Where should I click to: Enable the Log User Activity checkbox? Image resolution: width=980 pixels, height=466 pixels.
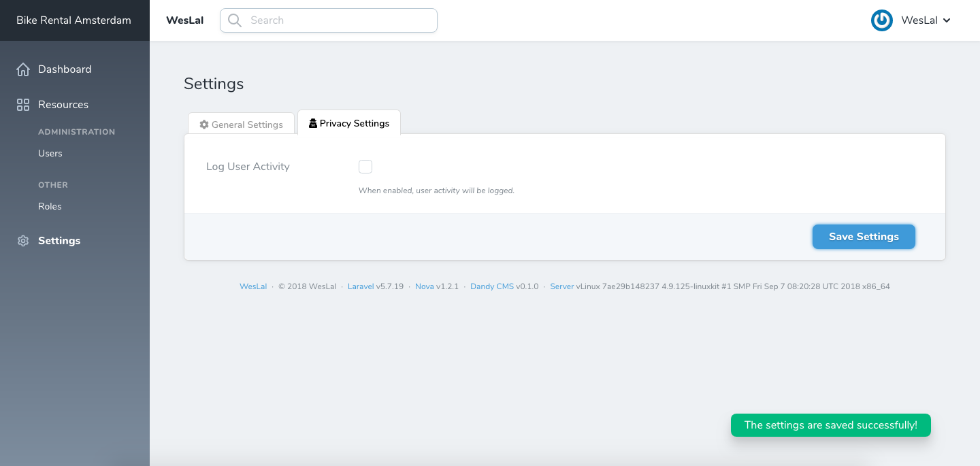click(365, 167)
